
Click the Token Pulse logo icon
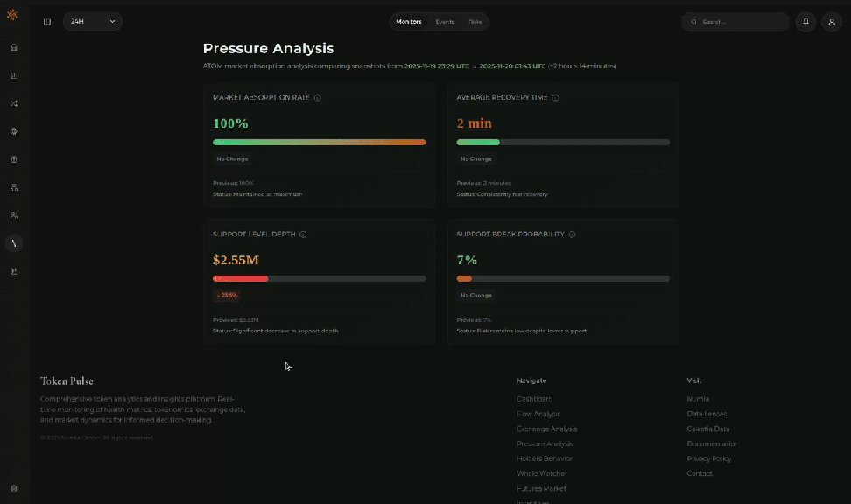tap(12, 15)
